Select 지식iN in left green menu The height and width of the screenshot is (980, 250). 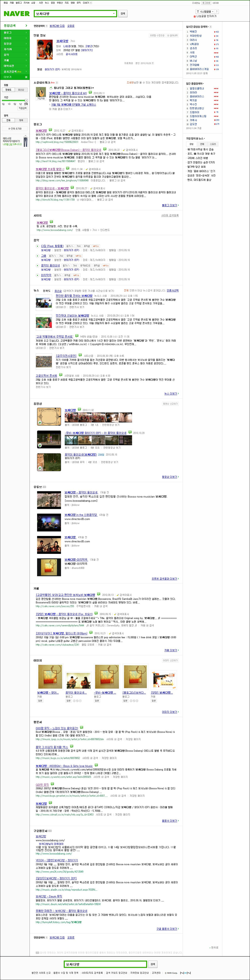click(14, 49)
